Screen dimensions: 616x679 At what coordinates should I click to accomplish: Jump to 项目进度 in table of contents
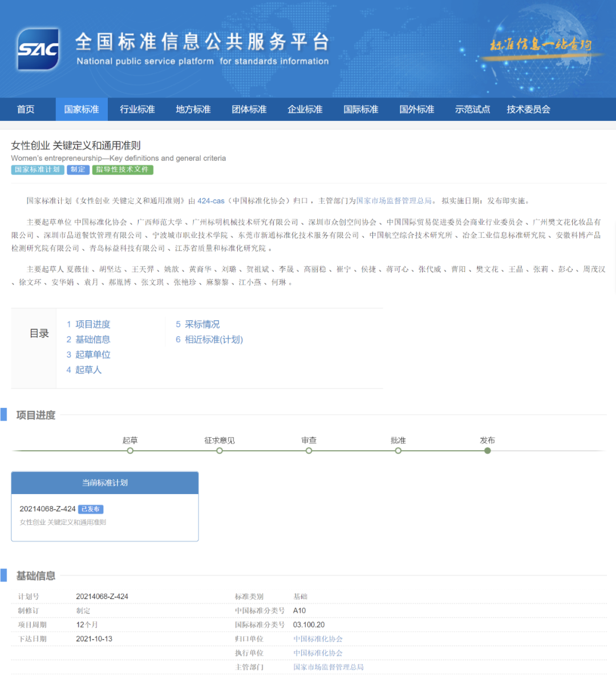pyautogui.click(x=92, y=324)
